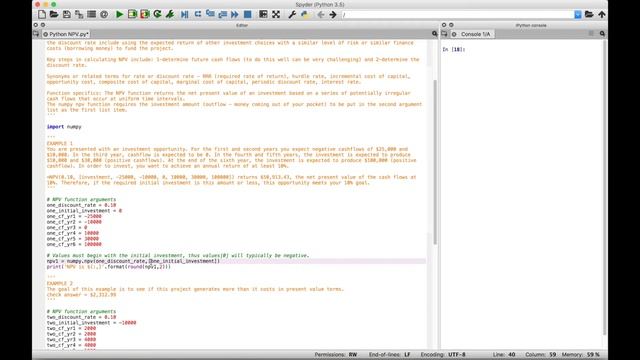Open PYTHONPATH manager python icon
The image size is (640, 360).
(304, 14)
